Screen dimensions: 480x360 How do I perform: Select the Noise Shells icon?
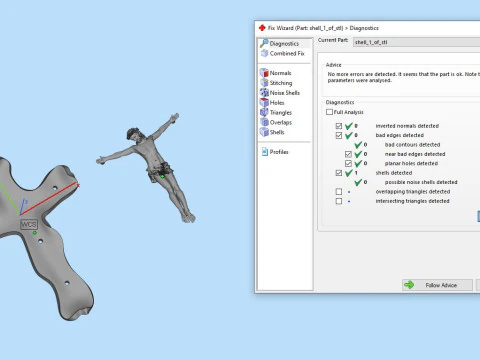264,93
